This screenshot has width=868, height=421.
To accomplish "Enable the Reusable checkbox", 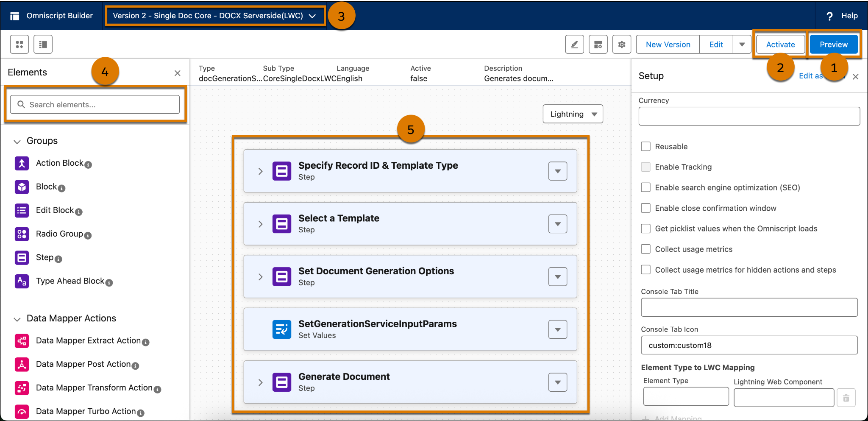I will pyautogui.click(x=645, y=146).
